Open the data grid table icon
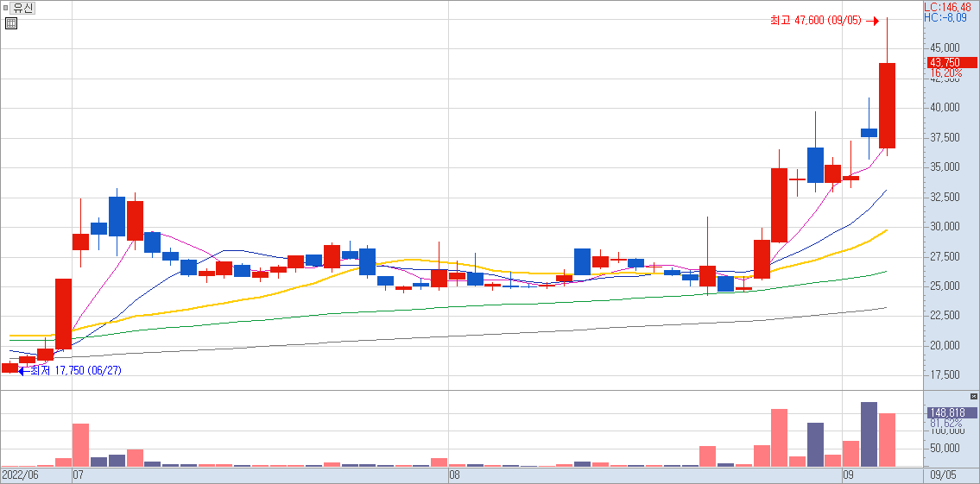 click(x=10, y=24)
